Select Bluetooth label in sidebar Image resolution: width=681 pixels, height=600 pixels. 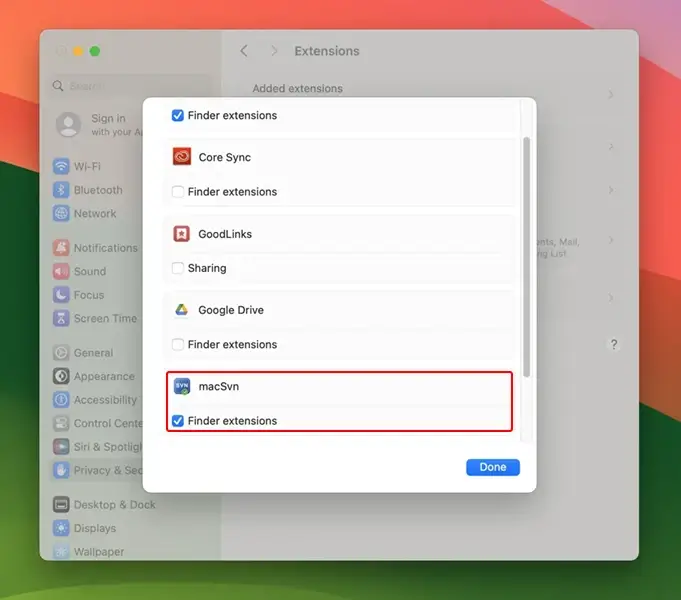98,190
